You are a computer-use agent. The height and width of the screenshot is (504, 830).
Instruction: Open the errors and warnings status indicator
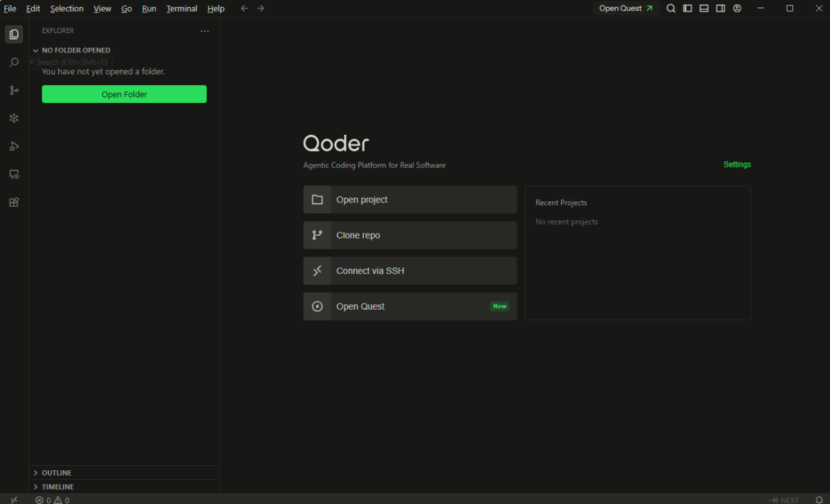click(x=53, y=500)
